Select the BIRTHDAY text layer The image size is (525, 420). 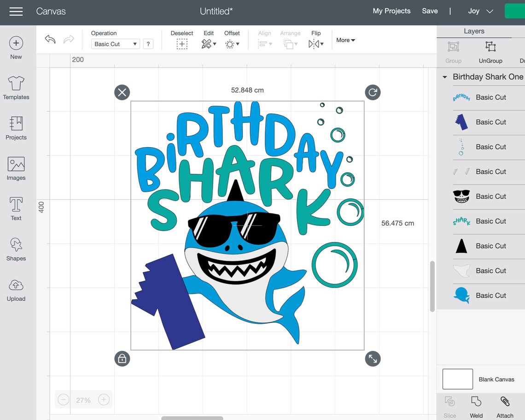tap(489, 98)
